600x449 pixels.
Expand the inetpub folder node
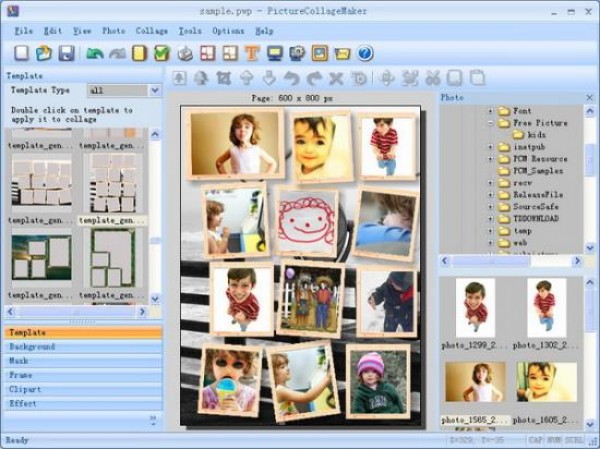click(490, 147)
